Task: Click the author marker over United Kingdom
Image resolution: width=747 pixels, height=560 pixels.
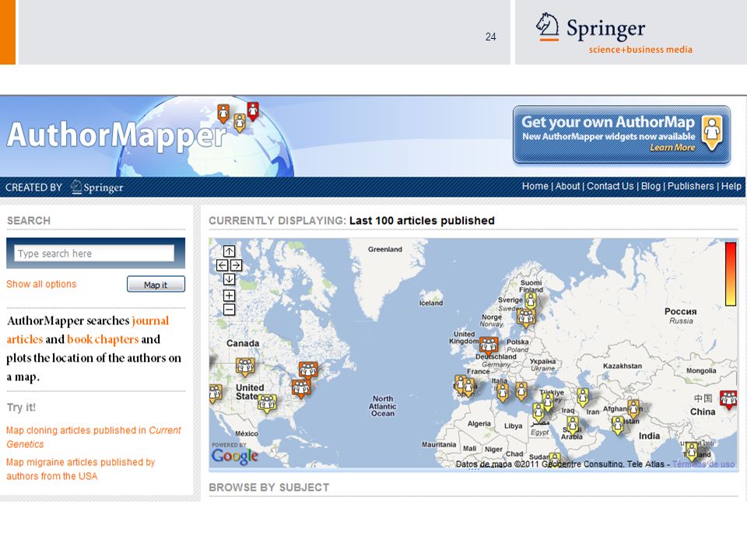Action: pyautogui.click(x=489, y=345)
